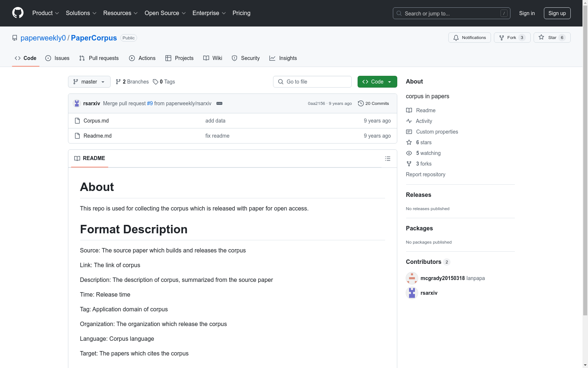
Task: Open the Security tab
Action: click(x=246, y=58)
